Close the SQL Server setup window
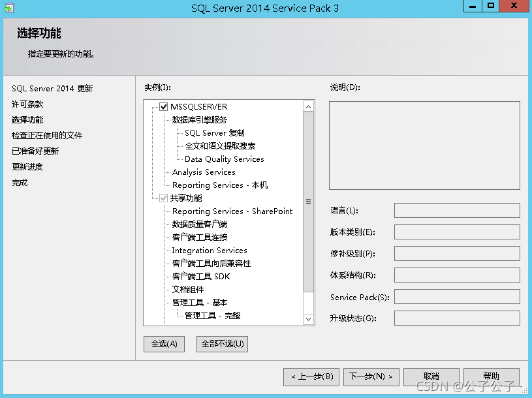 [x=514, y=6]
